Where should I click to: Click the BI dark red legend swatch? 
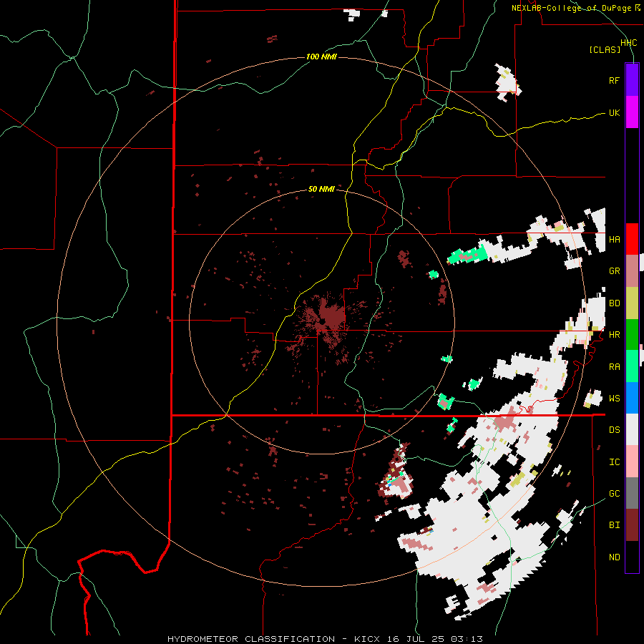[632, 525]
